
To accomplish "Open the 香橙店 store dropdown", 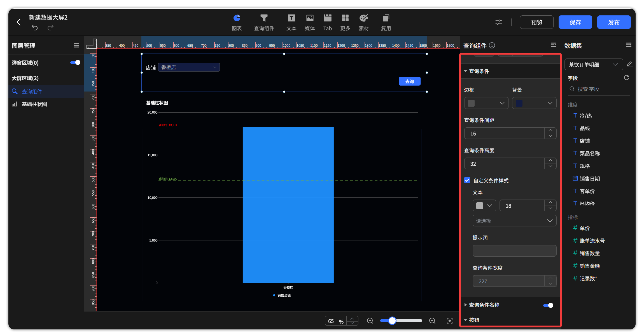I will coord(189,67).
